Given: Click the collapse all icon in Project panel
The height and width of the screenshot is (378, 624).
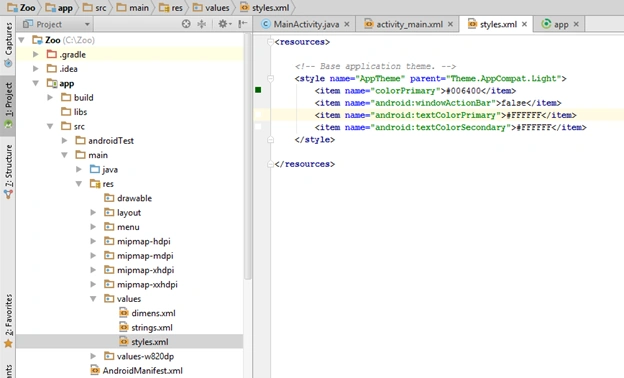Looking at the screenshot, I should [x=202, y=24].
